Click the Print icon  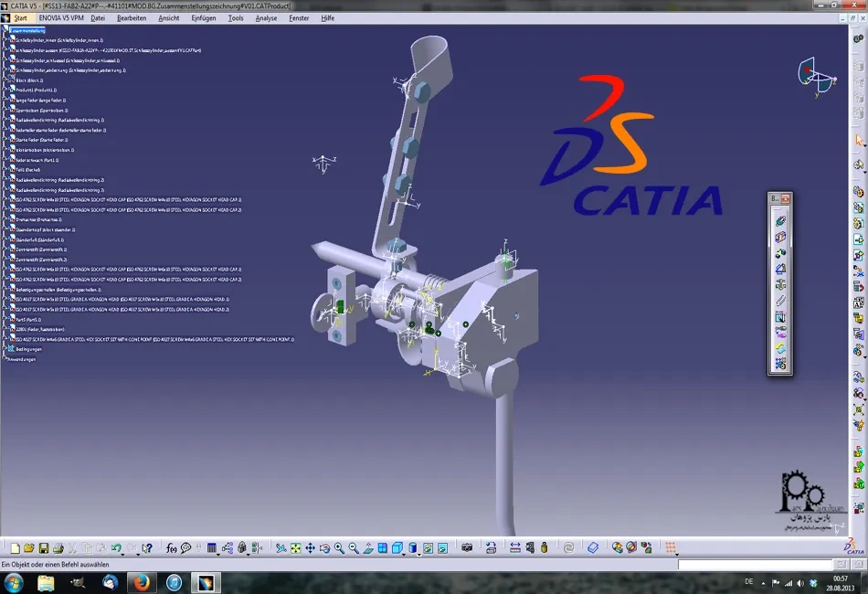pyautogui.click(x=58, y=548)
